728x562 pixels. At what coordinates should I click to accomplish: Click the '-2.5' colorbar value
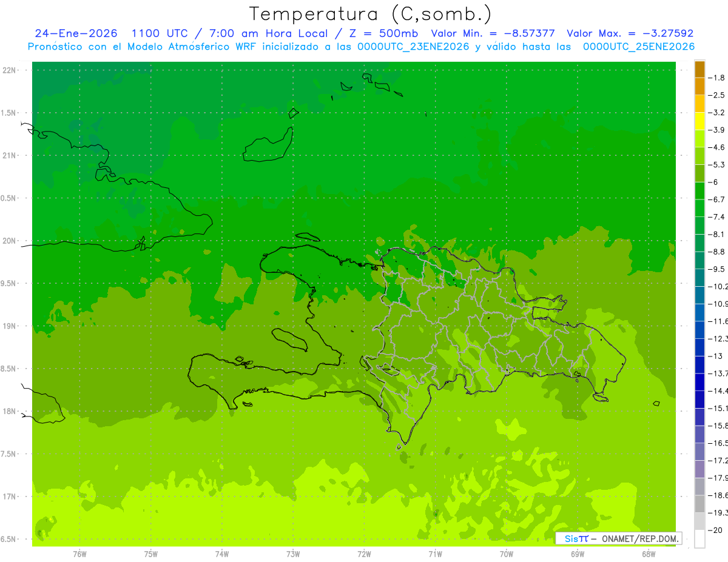pyautogui.click(x=716, y=95)
